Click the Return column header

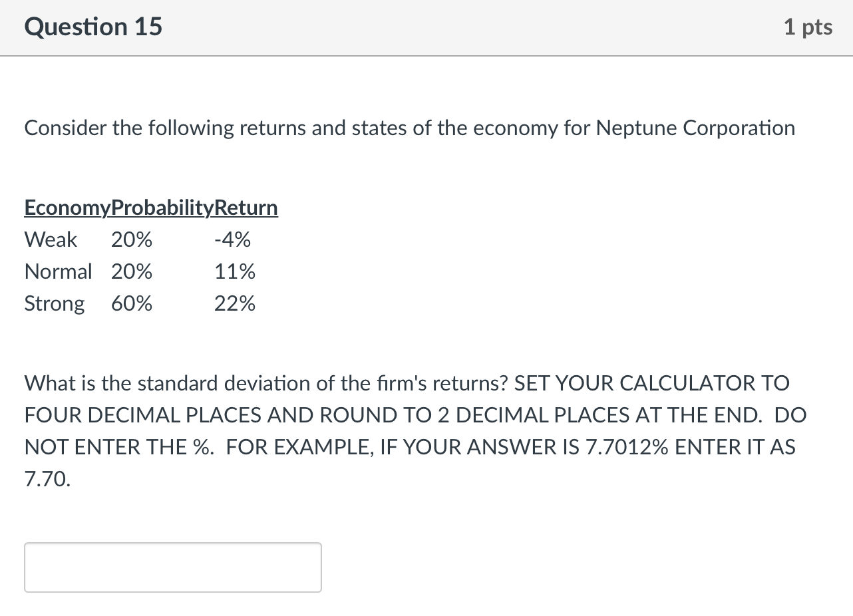coord(246,208)
